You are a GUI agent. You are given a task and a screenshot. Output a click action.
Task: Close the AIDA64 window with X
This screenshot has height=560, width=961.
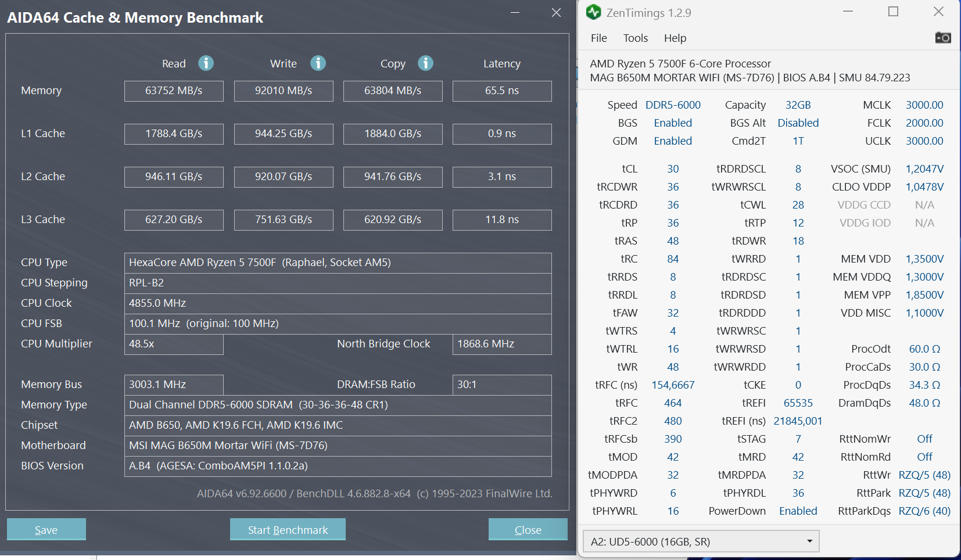pos(556,12)
